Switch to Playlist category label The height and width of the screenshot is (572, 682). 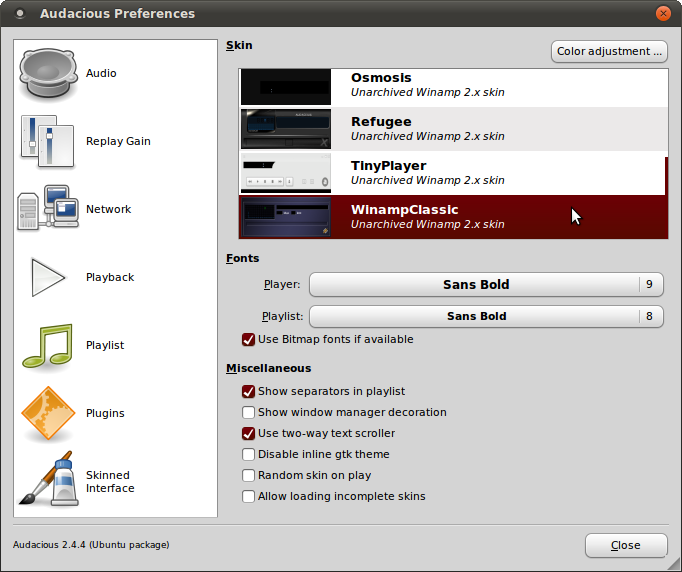(x=105, y=345)
